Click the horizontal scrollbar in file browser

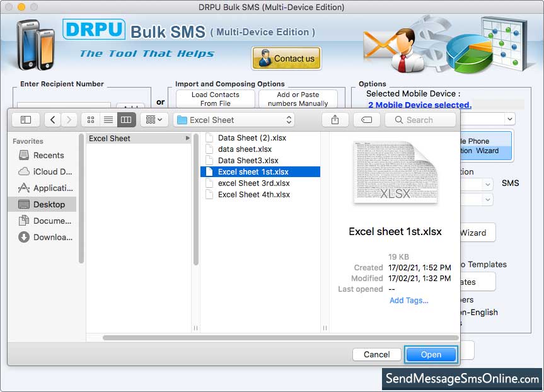[x=277, y=338]
